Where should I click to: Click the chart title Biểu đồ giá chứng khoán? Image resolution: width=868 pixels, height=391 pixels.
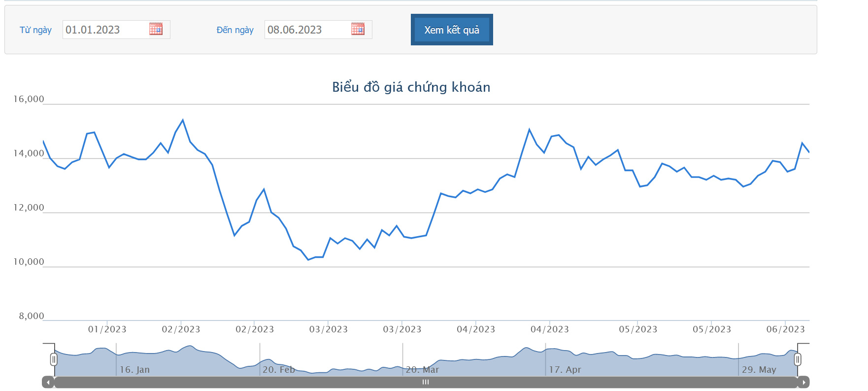click(411, 87)
